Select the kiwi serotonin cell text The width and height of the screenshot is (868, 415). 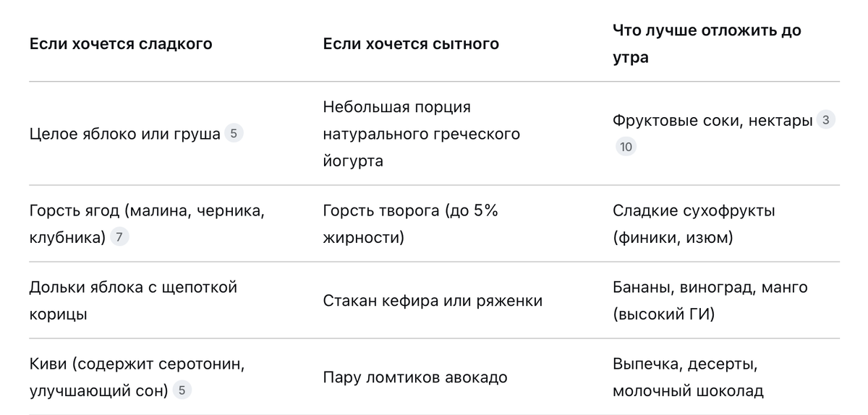click(137, 377)
